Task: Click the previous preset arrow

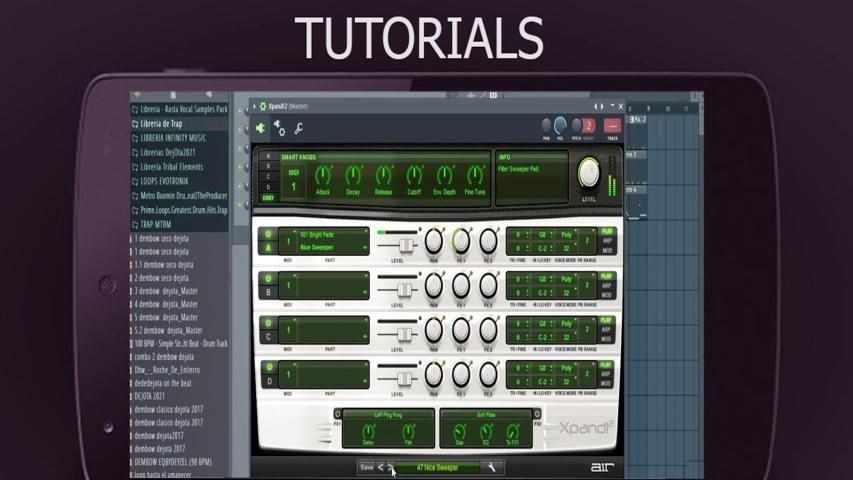Action: (380, 467)
